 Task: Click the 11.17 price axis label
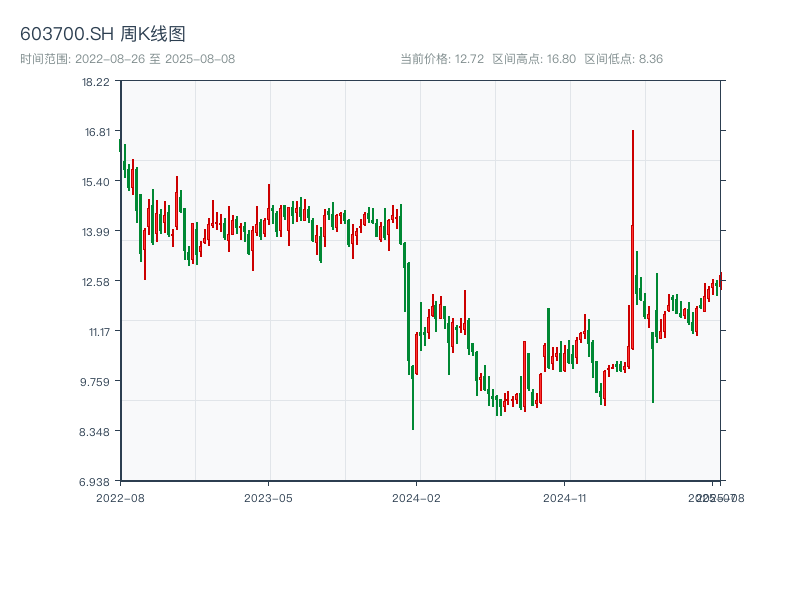96,332
